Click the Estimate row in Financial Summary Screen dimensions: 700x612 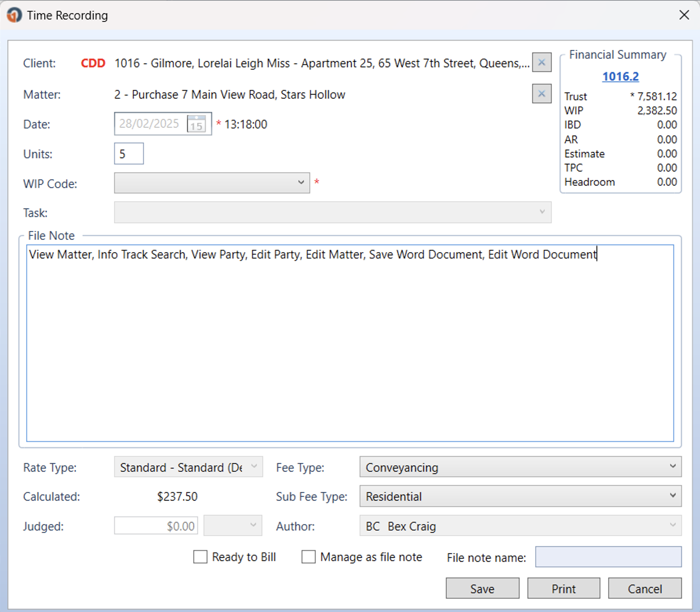(620, 154)
